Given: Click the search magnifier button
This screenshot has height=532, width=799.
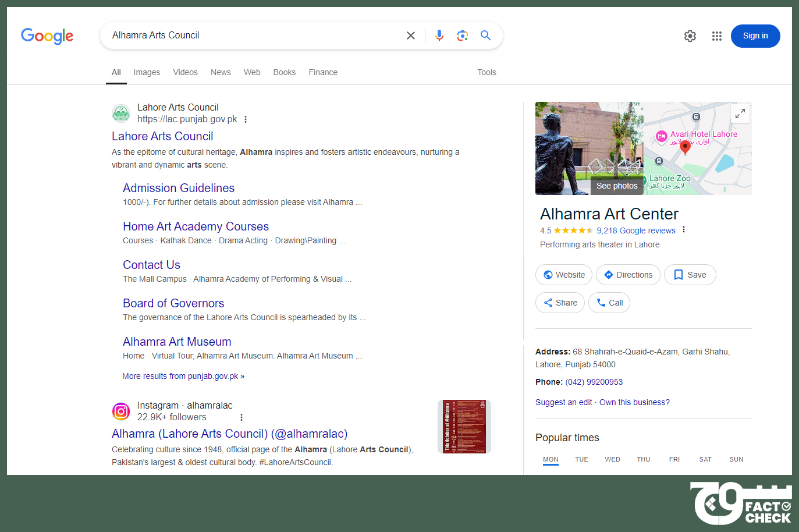Looking at the screenshot, I should [x=485, y=36].
